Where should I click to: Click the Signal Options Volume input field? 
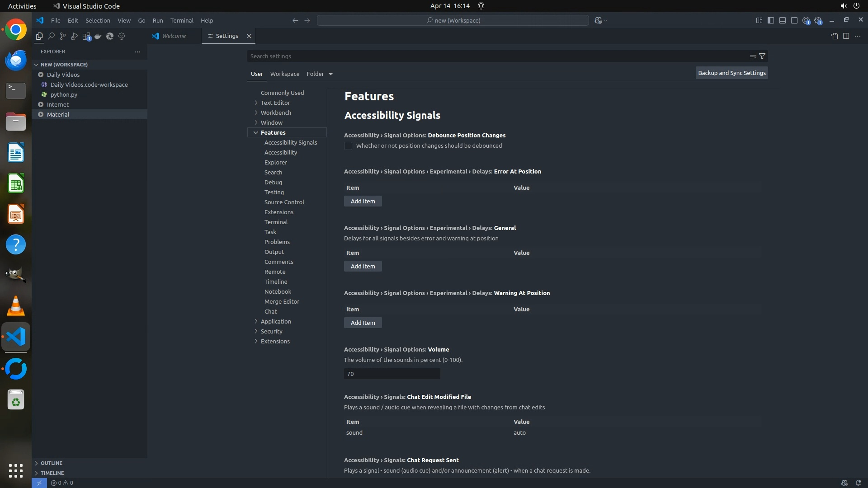(x=392, y=374)
